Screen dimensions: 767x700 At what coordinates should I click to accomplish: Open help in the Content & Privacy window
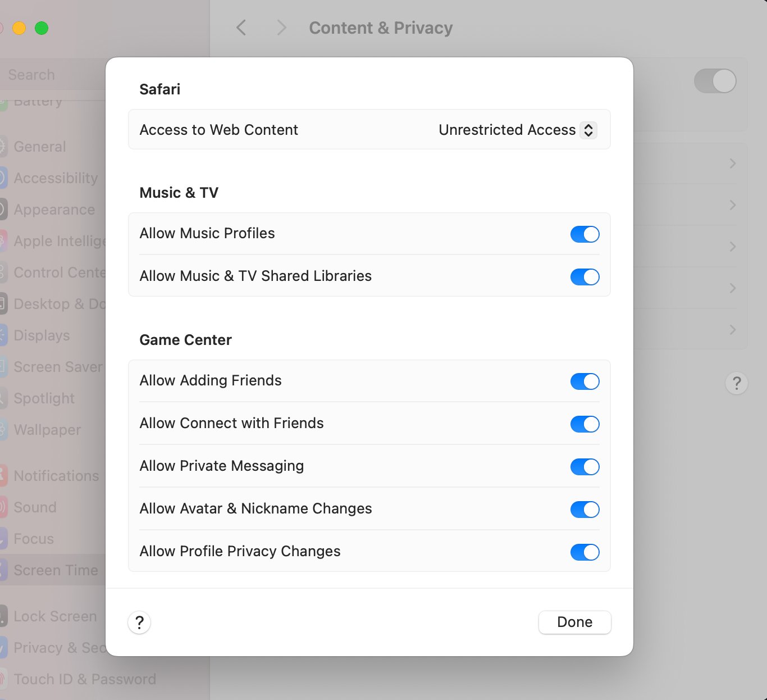pos(737,383)
